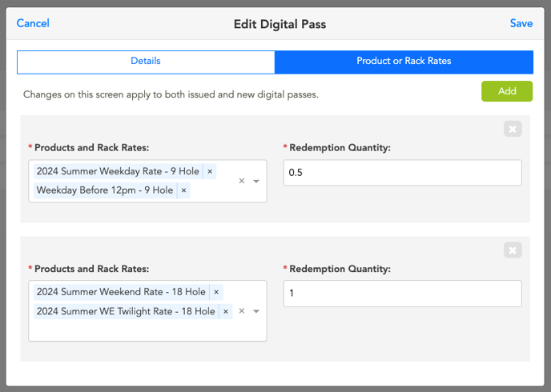Click the 2024 Summer Weekend Rate - 18 Hole label
The width and height of the screenshot is (551, 392).
(121, 292)
